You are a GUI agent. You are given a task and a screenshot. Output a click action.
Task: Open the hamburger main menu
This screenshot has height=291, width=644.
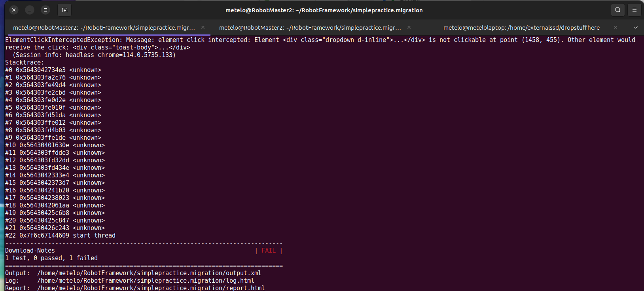click(x=635, y=10)
